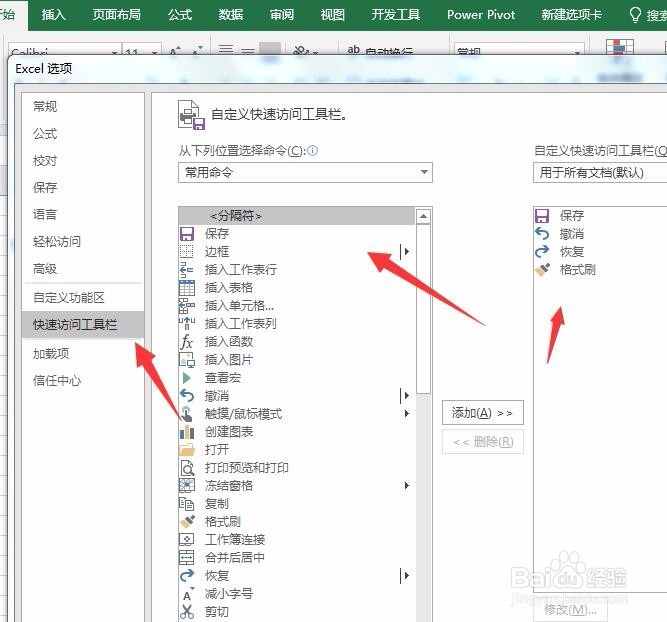This screenshot has width=667, height=622.
Task: Select the Decrease Font Size (减小字号) icon
Action: coord(187,594)
